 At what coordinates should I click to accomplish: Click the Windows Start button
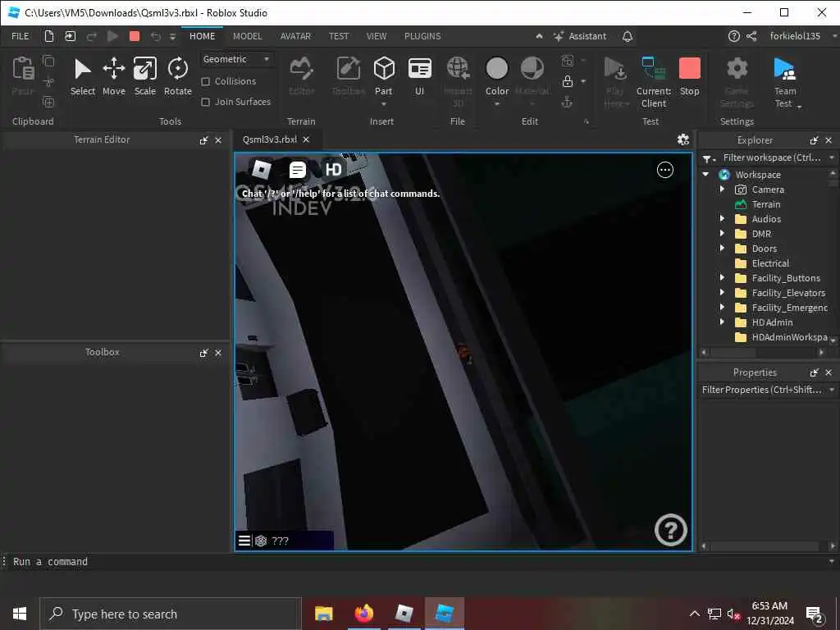pyautogui.click(x=20, y=614)
